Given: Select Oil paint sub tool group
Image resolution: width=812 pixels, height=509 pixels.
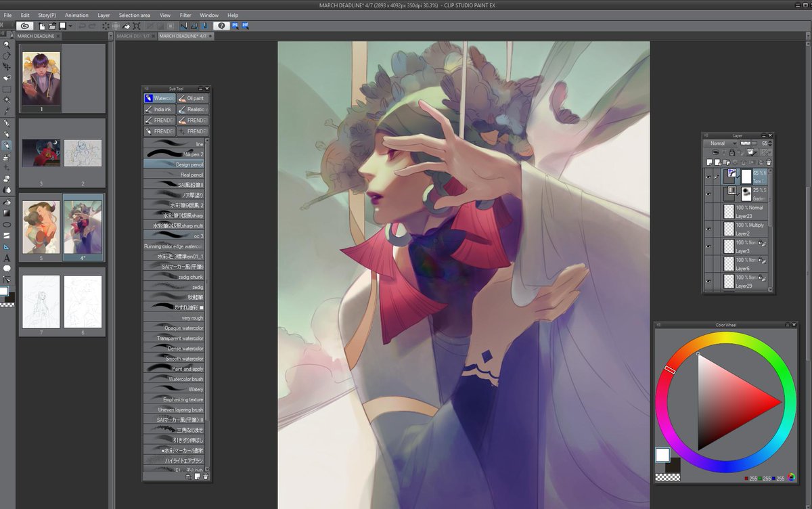Looking at the screenshot, I should click(x=194, y=98).
